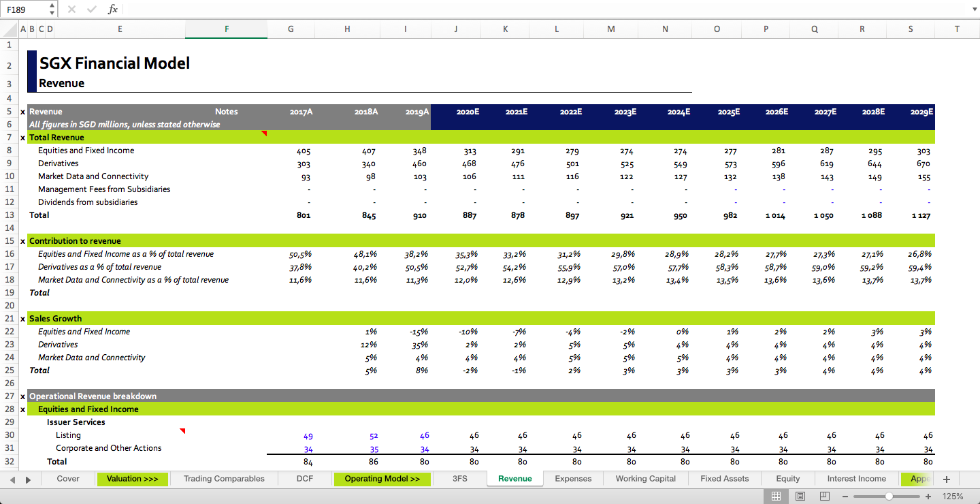Click the zoom slider handle
The width and height of the screenshot is (980, 504).
[x=889, y=497]
